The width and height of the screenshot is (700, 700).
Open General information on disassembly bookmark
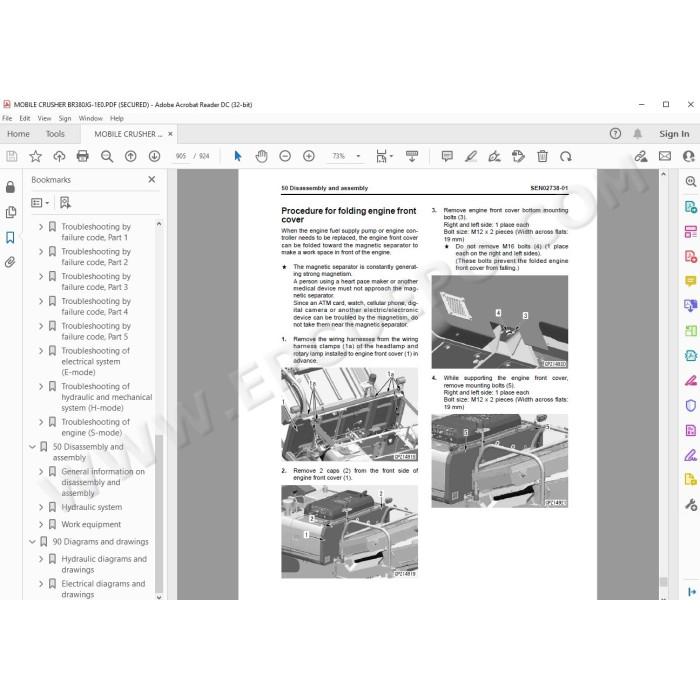(x=103, y=482)
